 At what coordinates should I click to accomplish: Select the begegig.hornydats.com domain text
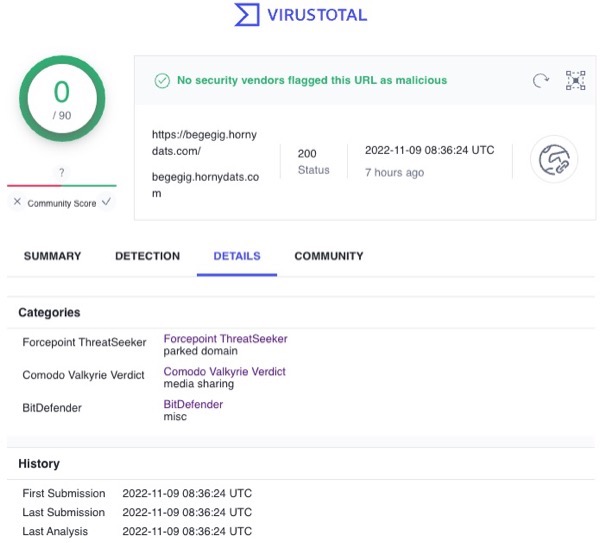point(205,185)
